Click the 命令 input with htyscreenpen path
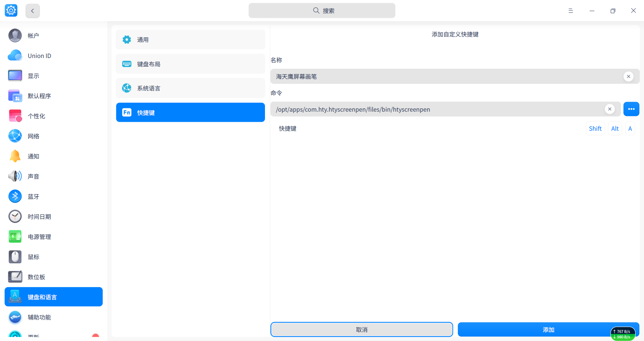 tap(445, 109)
